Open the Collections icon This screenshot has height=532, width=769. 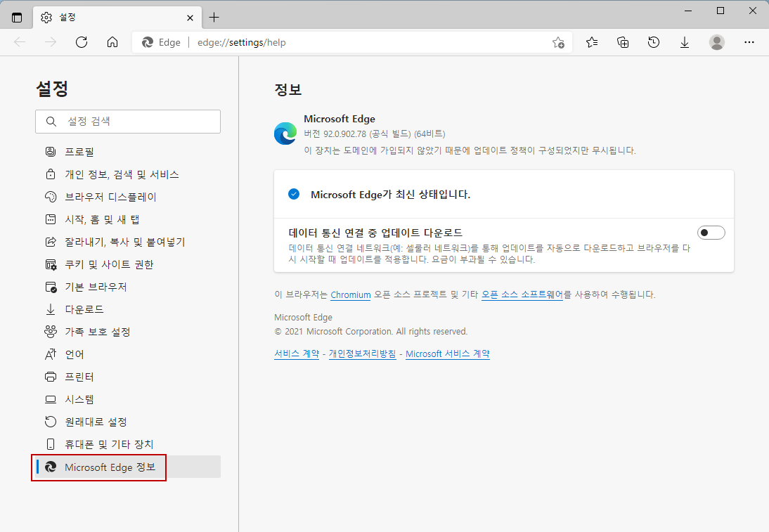pyautogui.click(x=623, y=42)
